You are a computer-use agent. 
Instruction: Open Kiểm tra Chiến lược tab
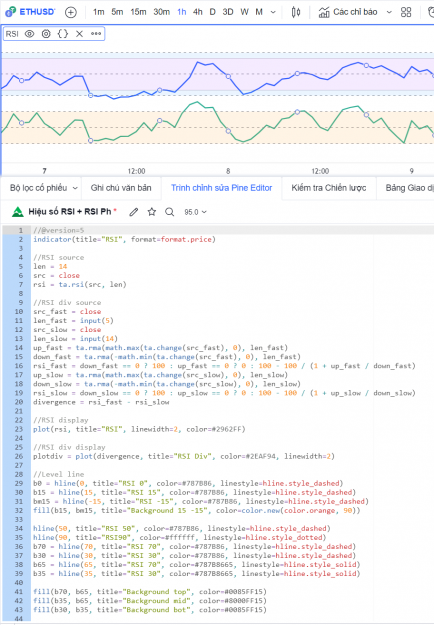click(328, 188)
